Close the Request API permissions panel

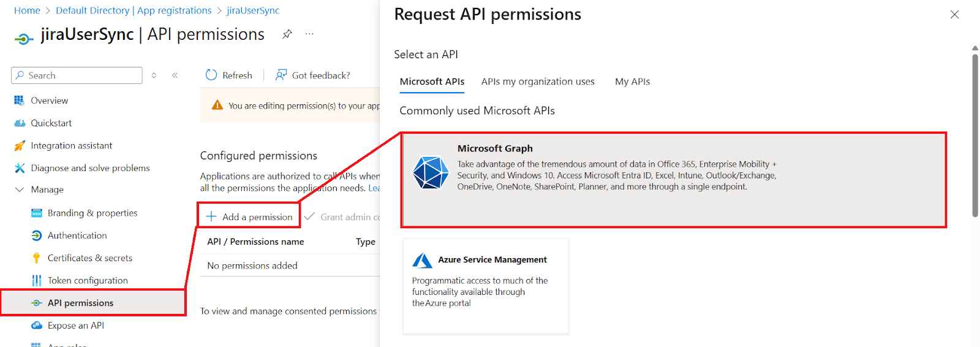point(954,15)
